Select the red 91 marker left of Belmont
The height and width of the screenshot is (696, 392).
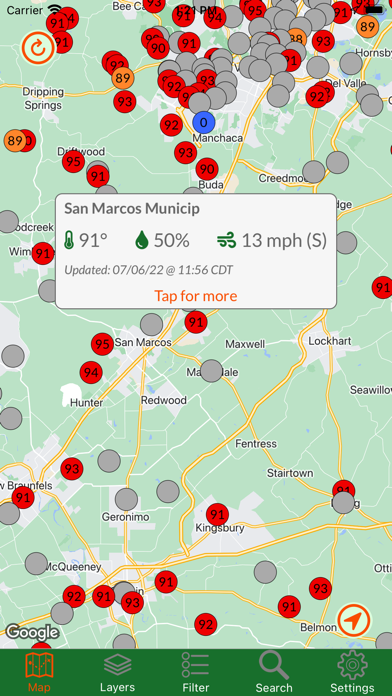pyautogui.click(x=289, y=606)
